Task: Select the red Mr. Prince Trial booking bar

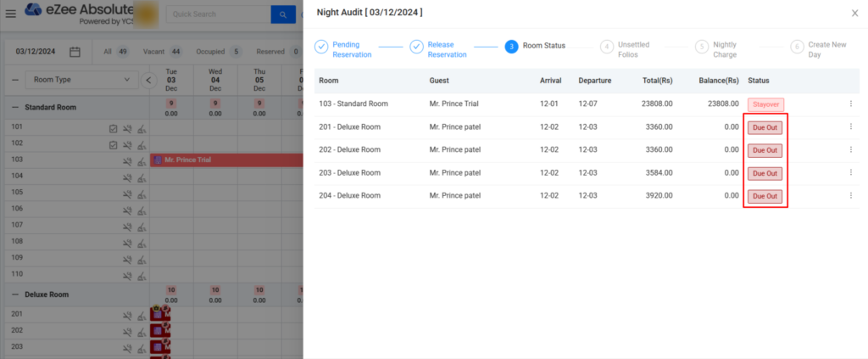Action: coord(226,160)
